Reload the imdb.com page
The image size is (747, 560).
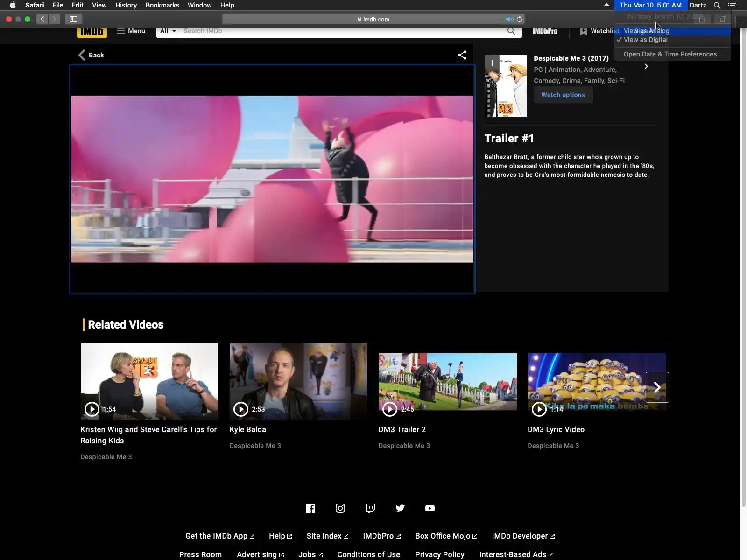pos(519,19)
